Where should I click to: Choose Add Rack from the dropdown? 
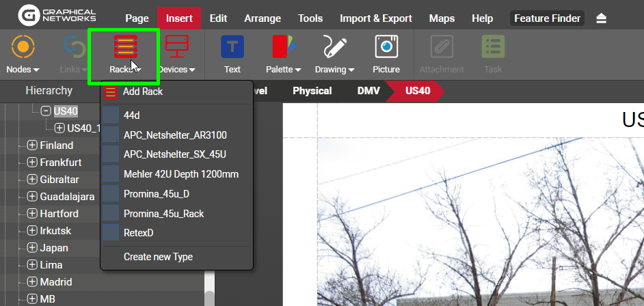143,92
